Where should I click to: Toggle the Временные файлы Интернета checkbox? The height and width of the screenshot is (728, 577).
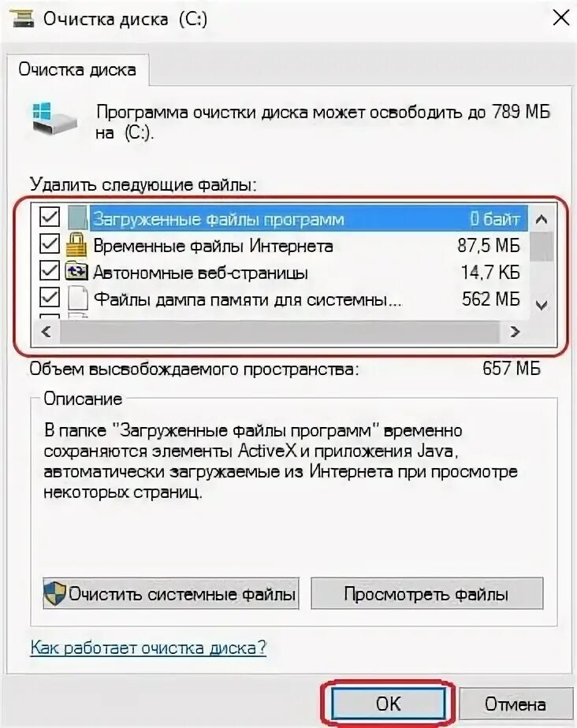pos(49,243)
